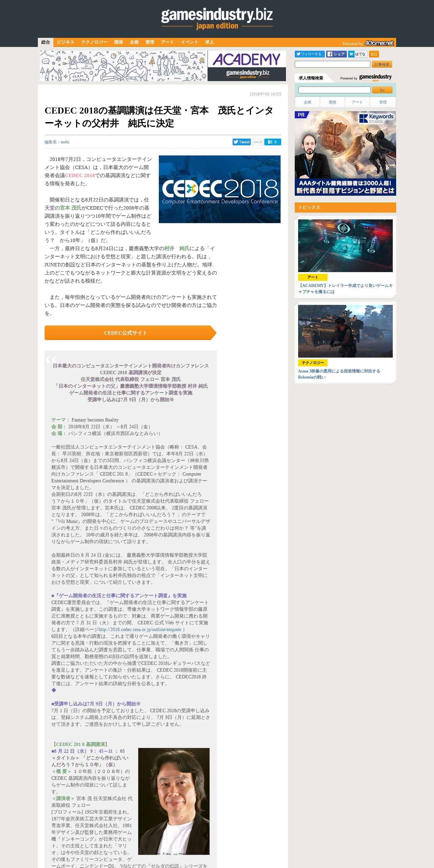Click the yellow アート topic tag
The height and width of the screenshot is (868, 434).
pos(313,277)
